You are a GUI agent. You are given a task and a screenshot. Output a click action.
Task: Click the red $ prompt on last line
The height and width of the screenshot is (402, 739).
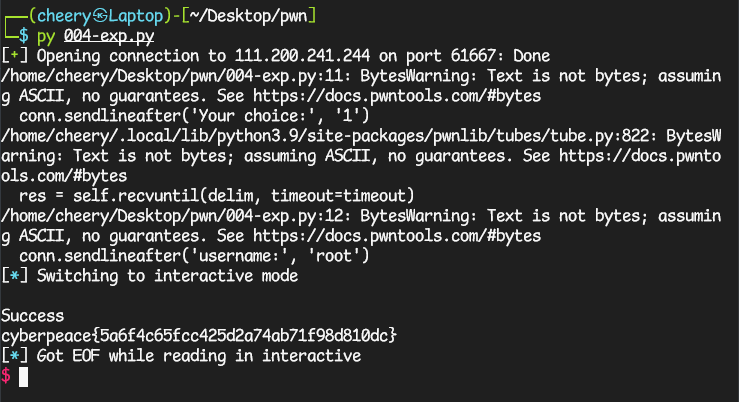[x=6, y=375]
